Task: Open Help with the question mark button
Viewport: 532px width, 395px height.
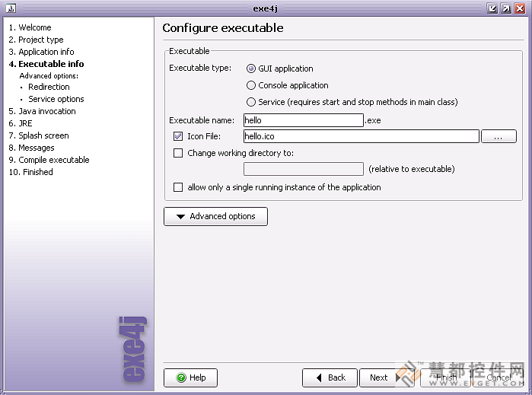Action: point(190,377)
